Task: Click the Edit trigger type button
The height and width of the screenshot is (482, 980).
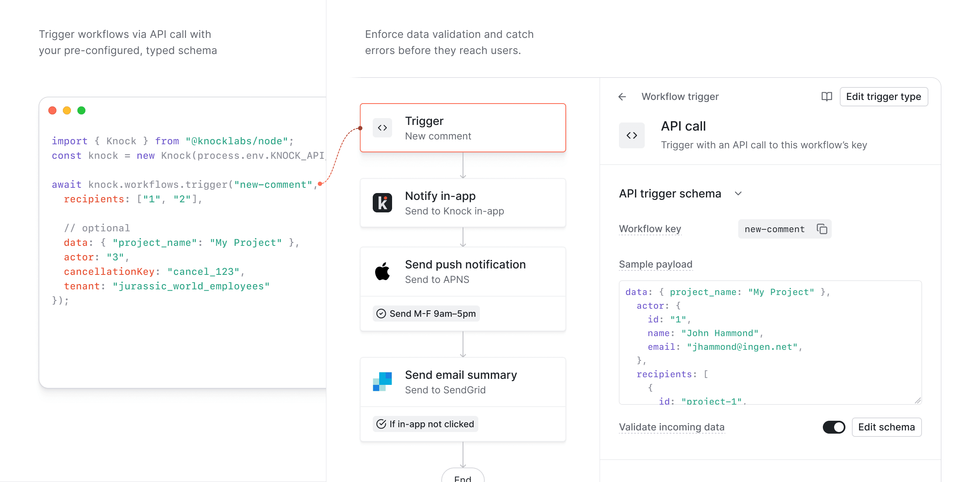Action: (884, 97)
